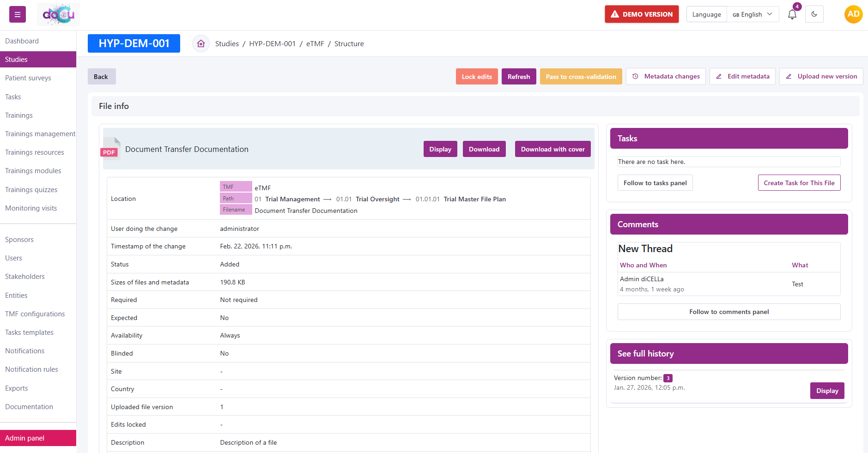The width and height of the screenshot is (868, 453).
Task: Click '190.8 KB' size value
Action: point(232,283)
